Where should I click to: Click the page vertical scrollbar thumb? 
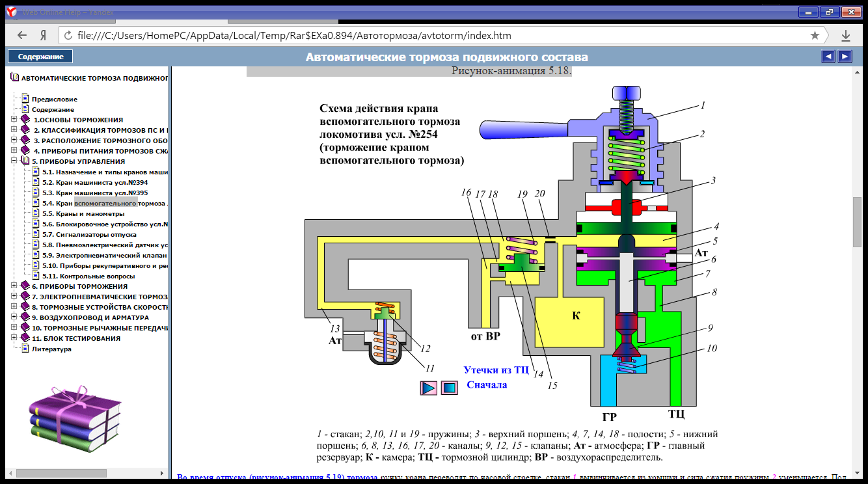pyautogui.click(x=857, y=221)
